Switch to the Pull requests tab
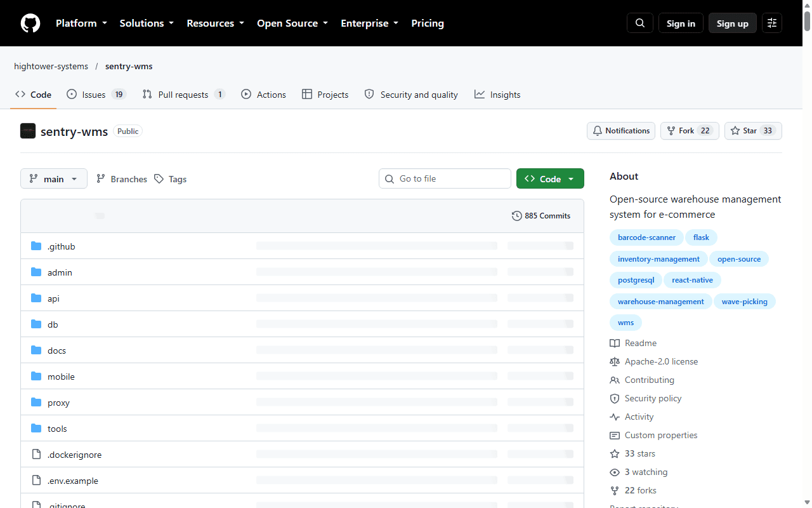The height and width of the screenshot is (508, 812). pyautogui.click(x=183, y=95)
